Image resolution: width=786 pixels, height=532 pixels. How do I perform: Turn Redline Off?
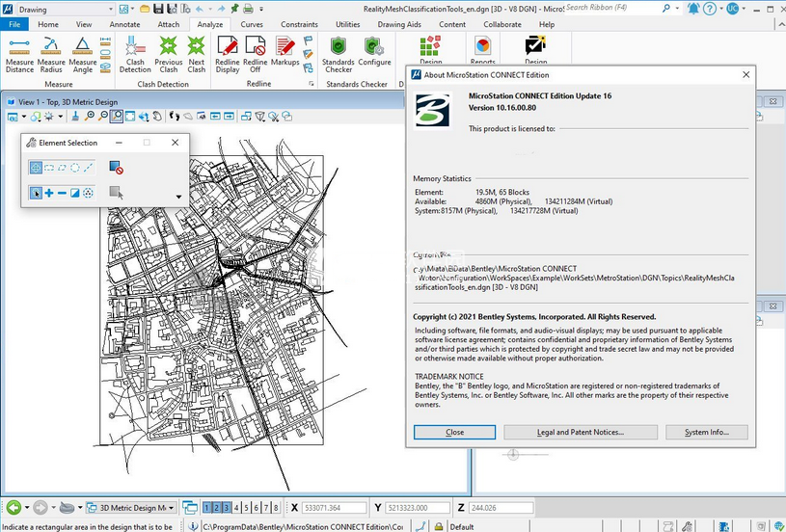pos(256,55)
